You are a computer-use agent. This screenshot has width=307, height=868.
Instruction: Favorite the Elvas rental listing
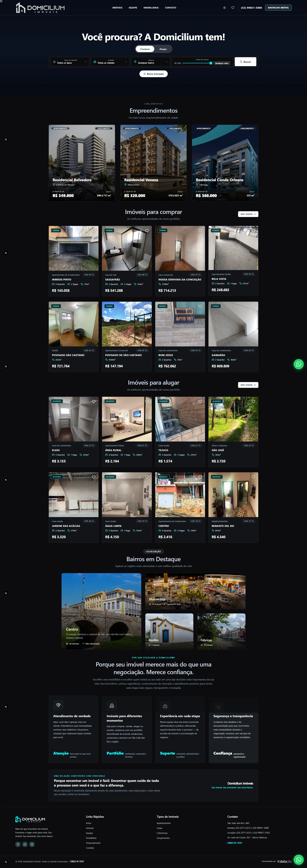pyautogui.click(x=94, y=402)
